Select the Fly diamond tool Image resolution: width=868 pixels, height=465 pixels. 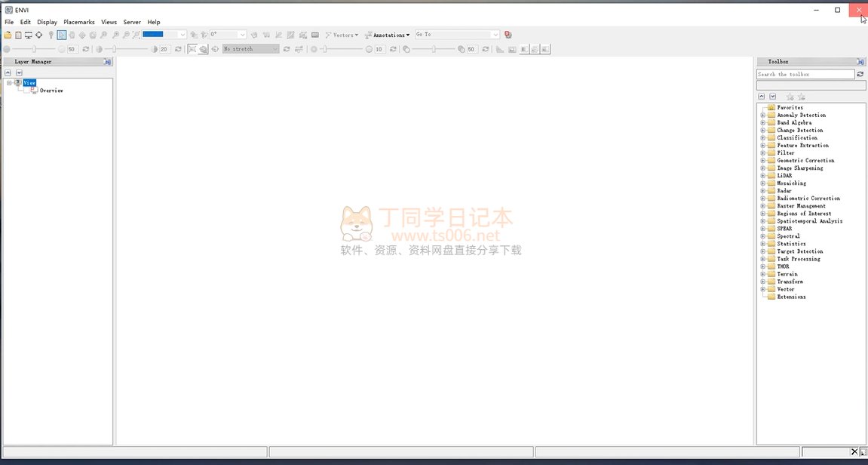82,35
